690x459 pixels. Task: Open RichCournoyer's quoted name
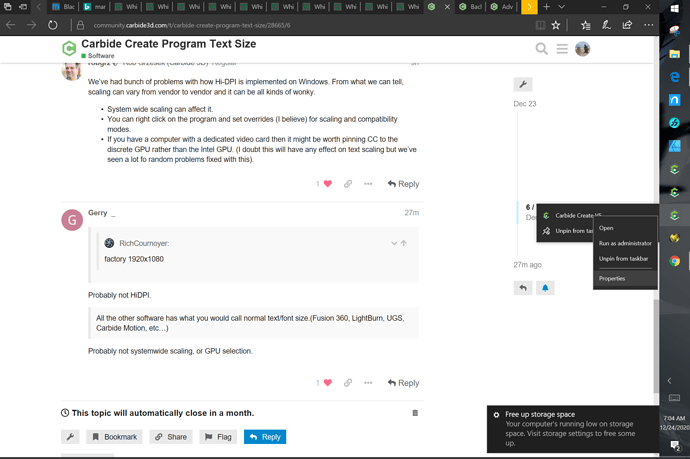[144, 243]
